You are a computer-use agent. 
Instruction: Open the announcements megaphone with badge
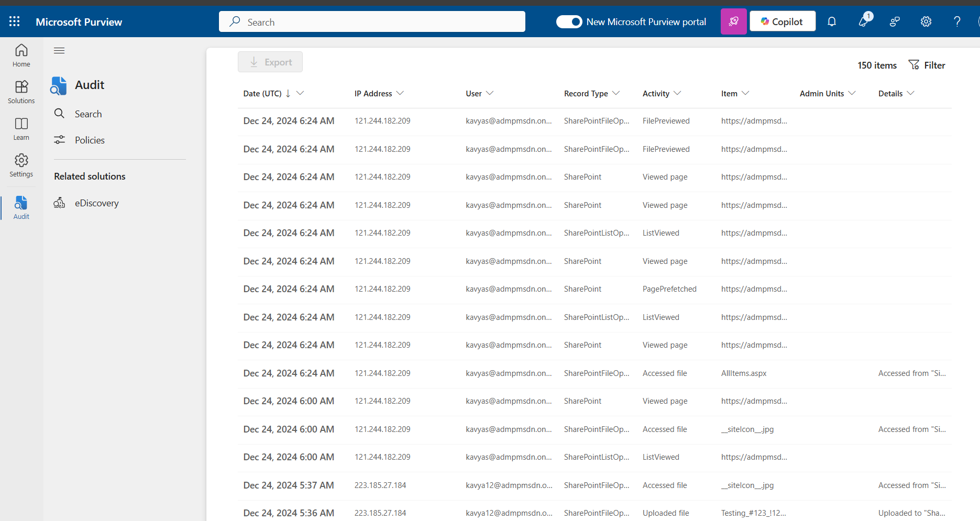863,22
